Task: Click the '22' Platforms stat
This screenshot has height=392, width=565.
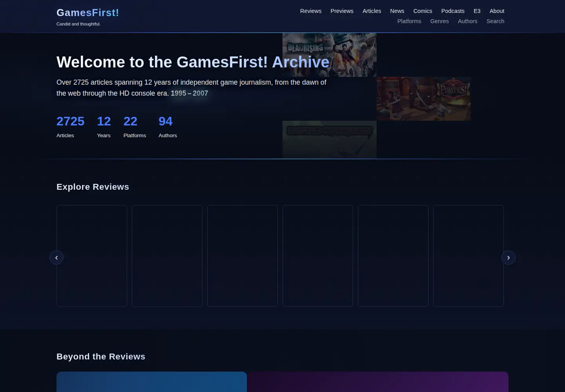Action: coord(135,126)
